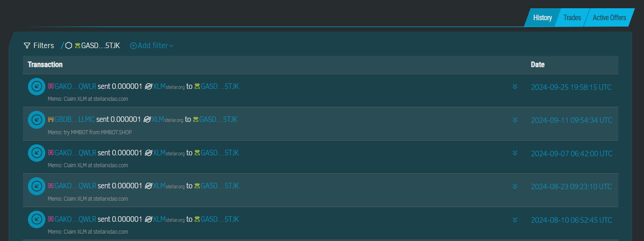Open GAKO…QWLR sender in 2024-08-10 transaction

[x=75, y=219]
